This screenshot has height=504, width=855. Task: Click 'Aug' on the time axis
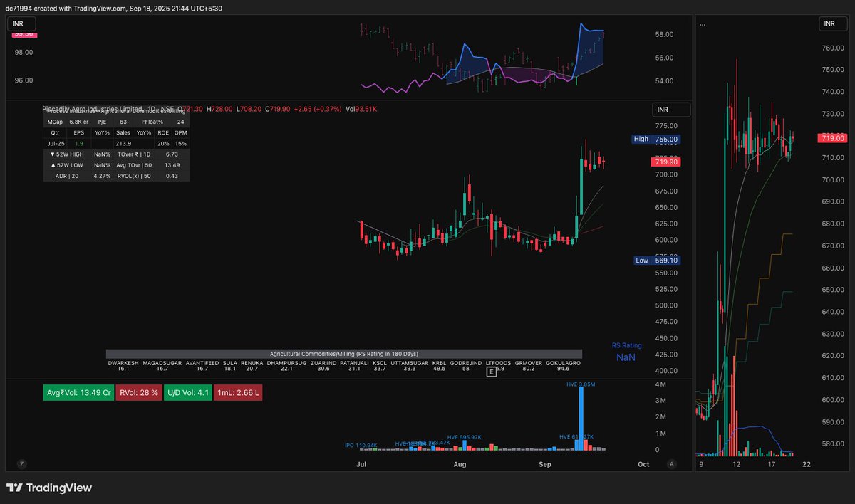460,464
